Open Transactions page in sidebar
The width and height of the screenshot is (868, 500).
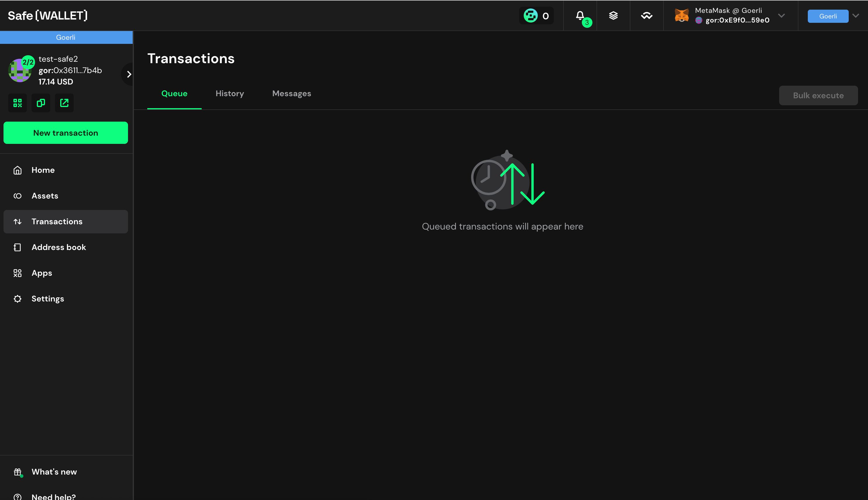[x=65, y=222]
